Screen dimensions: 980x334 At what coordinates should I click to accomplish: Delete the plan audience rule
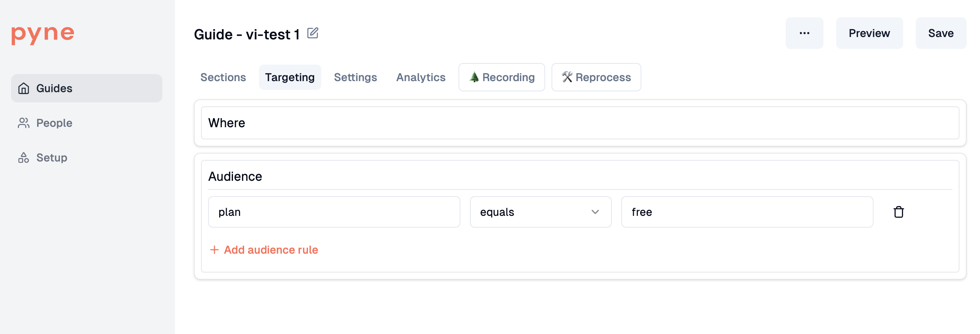point(898,212)
